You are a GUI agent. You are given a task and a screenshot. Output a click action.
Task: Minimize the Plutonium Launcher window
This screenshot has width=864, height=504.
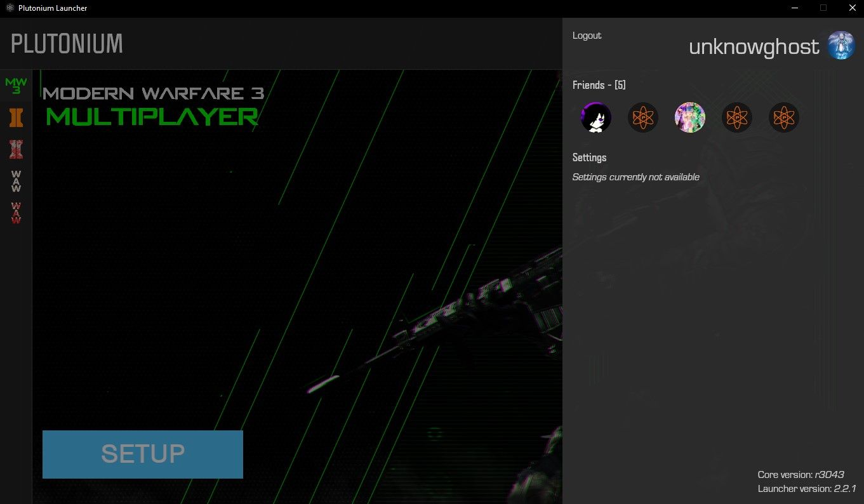pyautogui.click(x=795, y=8)
